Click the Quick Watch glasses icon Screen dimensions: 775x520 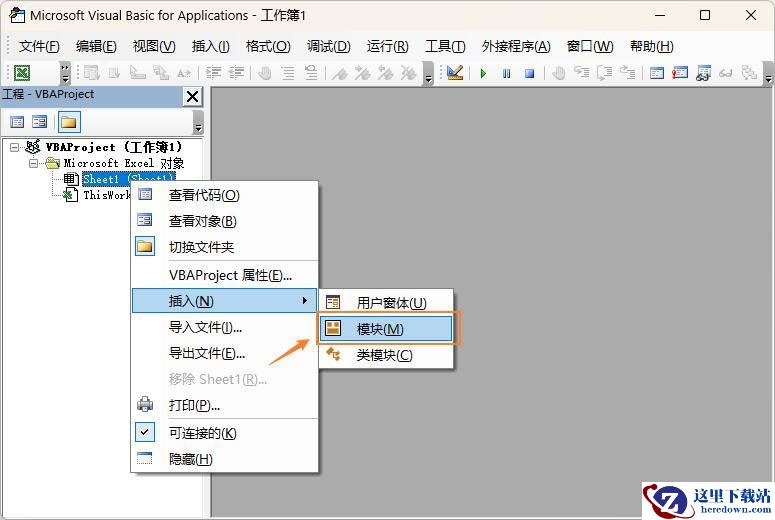tap(726, 73)
